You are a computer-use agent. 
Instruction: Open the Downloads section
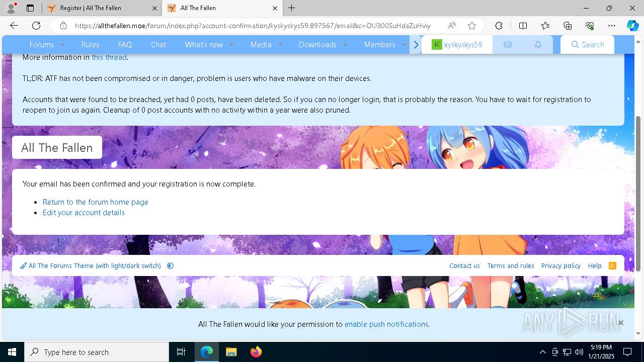(317, 44)
